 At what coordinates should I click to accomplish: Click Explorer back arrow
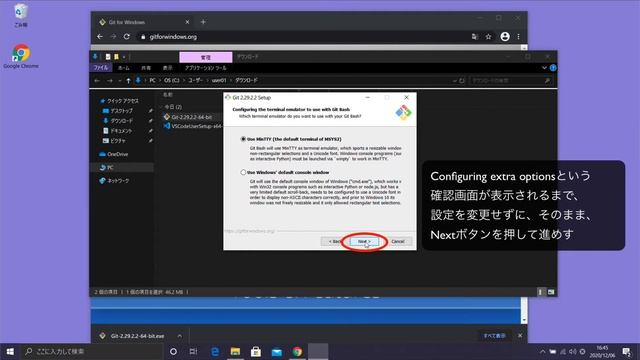click(97, 80)
